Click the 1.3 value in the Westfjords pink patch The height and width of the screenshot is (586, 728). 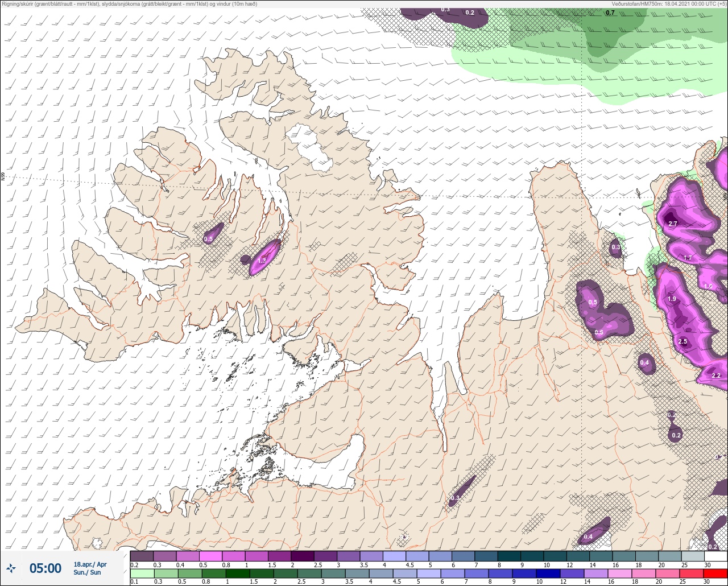pyautogui.click(x=262, y=261)
